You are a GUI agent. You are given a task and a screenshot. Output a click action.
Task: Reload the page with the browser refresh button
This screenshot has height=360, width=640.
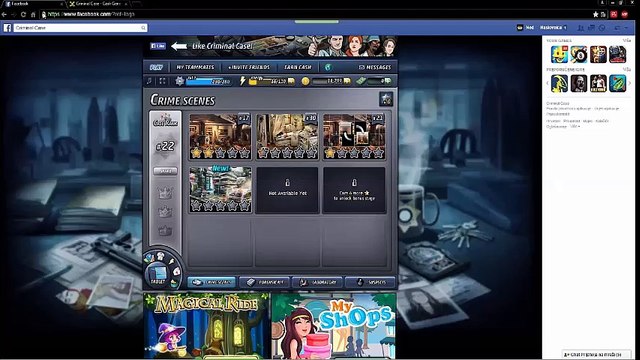23,14
